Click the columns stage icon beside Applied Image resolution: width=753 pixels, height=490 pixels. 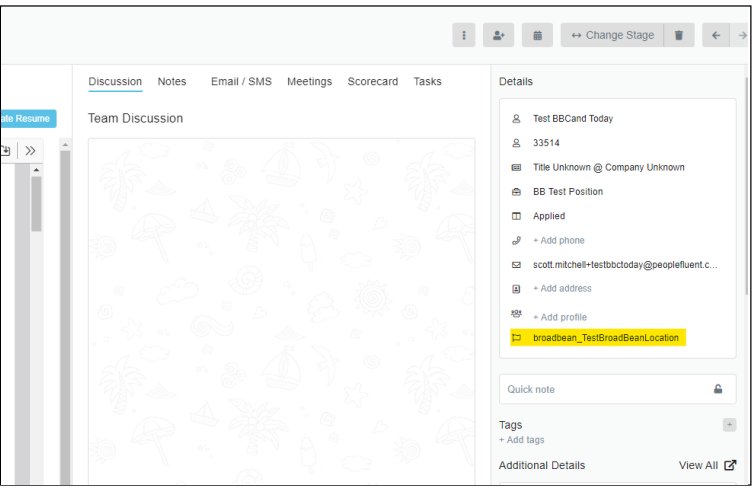pos(516,216)
